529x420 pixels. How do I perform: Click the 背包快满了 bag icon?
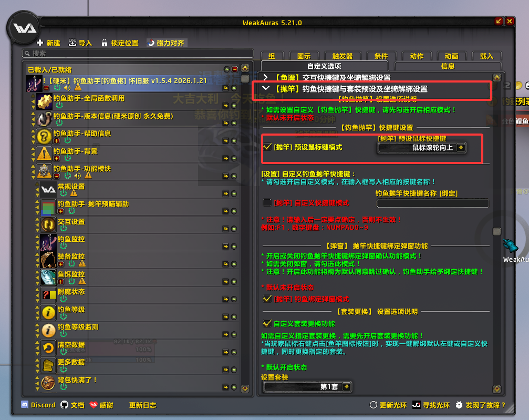[x=48, y=383]
